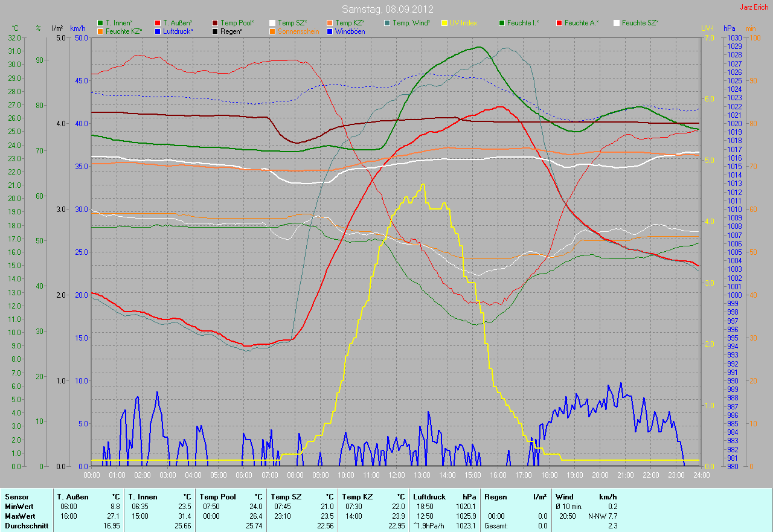Click the orange swatch beside Temp KZ*
773x532 pixels.
point(330,23)
